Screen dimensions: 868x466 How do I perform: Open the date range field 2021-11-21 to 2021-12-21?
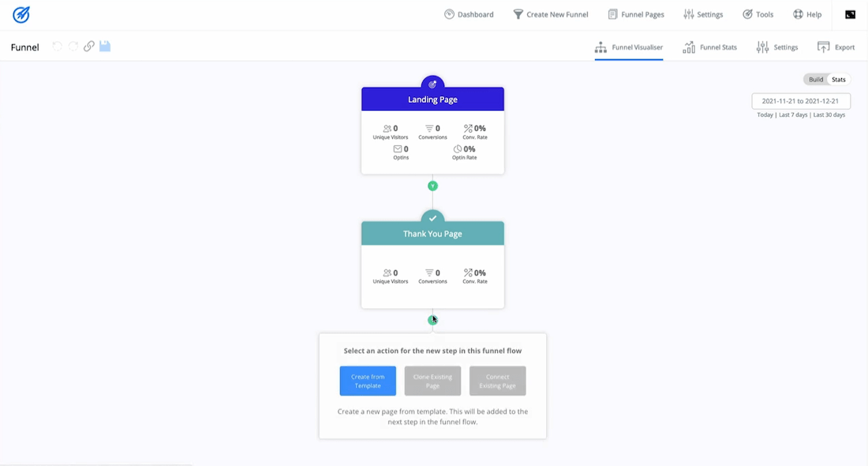click(800, 101)
